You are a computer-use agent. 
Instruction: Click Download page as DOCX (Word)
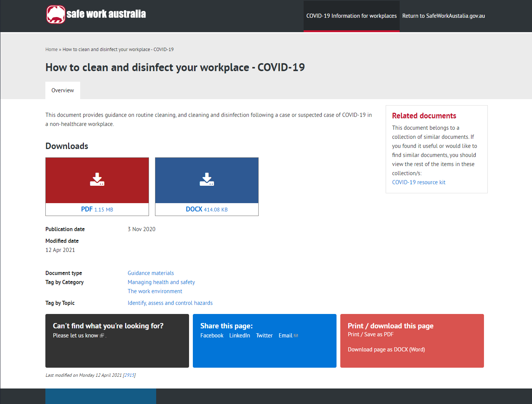coord(386,350)
